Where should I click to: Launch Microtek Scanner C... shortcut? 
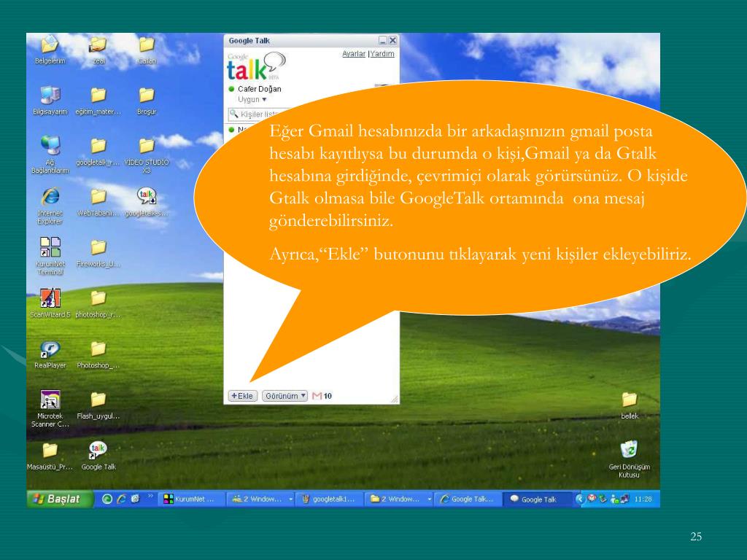click(x=50, y=408)
